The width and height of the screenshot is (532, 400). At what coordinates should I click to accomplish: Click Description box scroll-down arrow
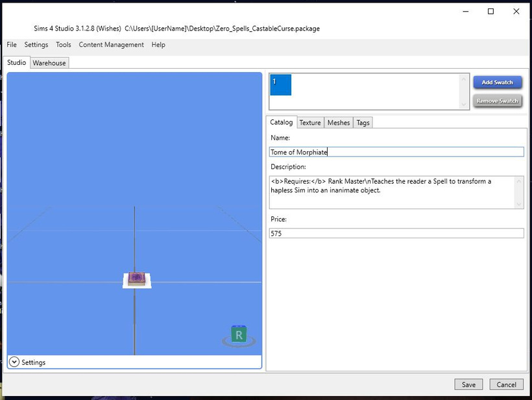tap(519, 204)
